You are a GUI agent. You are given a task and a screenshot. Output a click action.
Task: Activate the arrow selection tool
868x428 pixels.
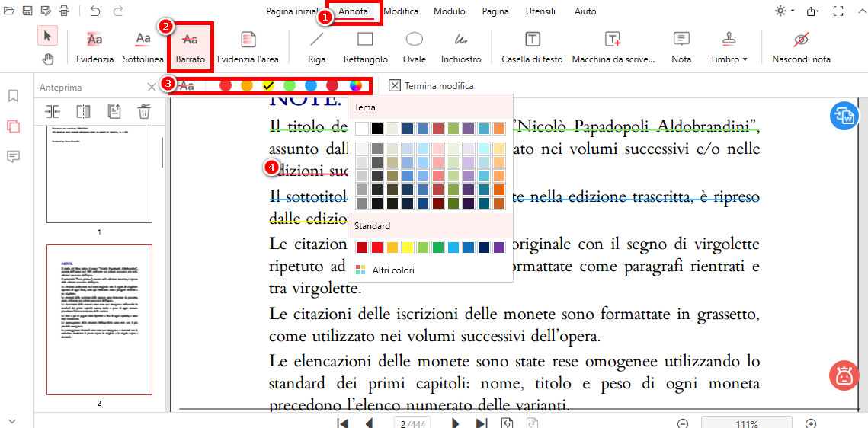(47, 36)
